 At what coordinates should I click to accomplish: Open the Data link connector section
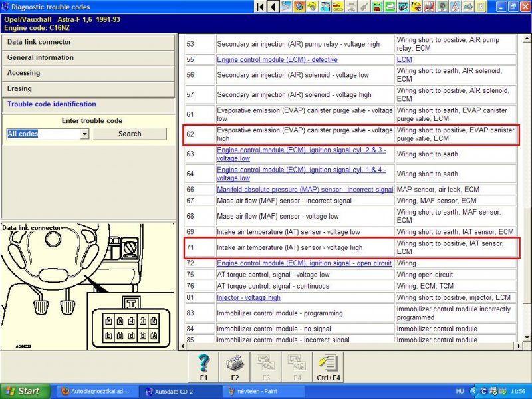[x=88, y=42]
